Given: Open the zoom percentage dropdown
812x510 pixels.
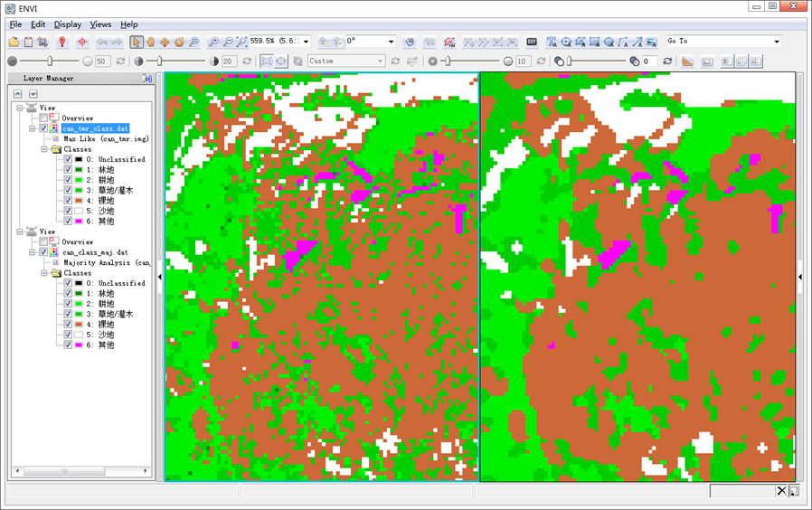Looking at the screenshot, I should click(306, 42).
